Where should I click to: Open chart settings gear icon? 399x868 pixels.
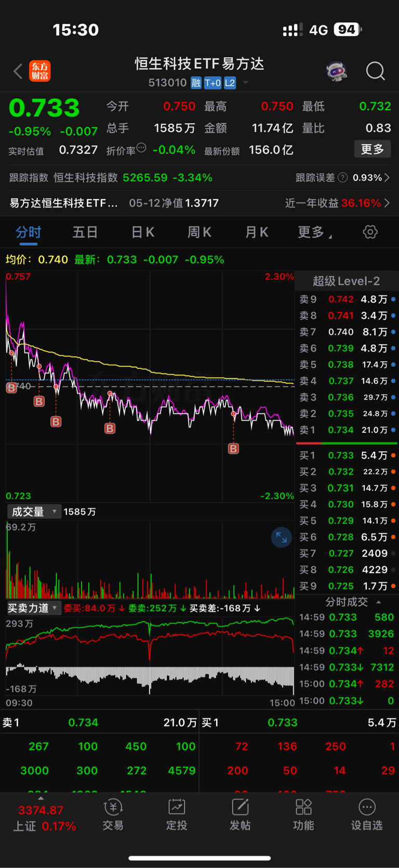(x=370, y=232)
